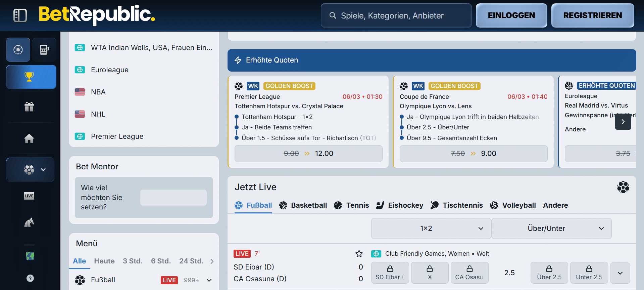Image resolution: width=644 pixels, height=290 pixels.
Task: Go to home via house icon
Action: [x=29, y=138]
